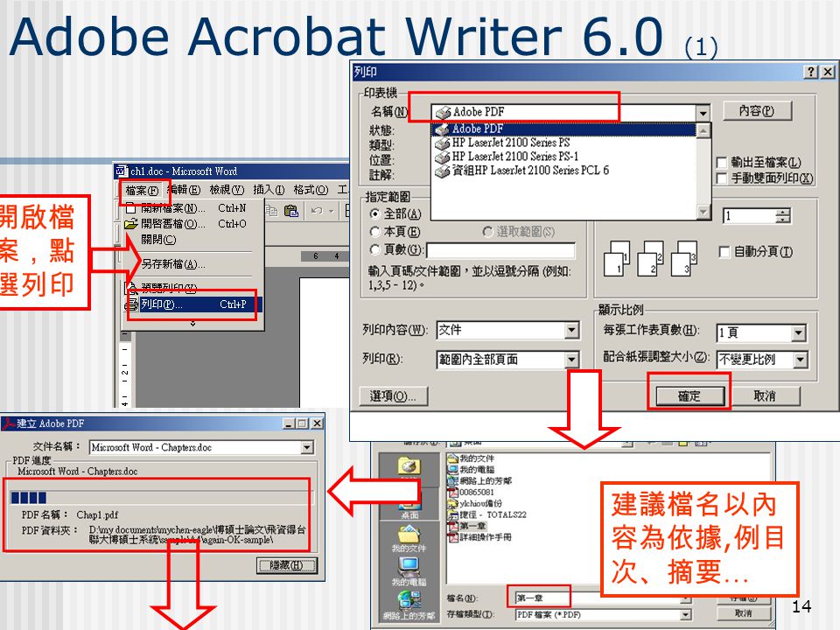Click the 內容(P) properties button
The width and height of the screenshot is (840, 630).
pyautogui.click(x=756, y=111)
